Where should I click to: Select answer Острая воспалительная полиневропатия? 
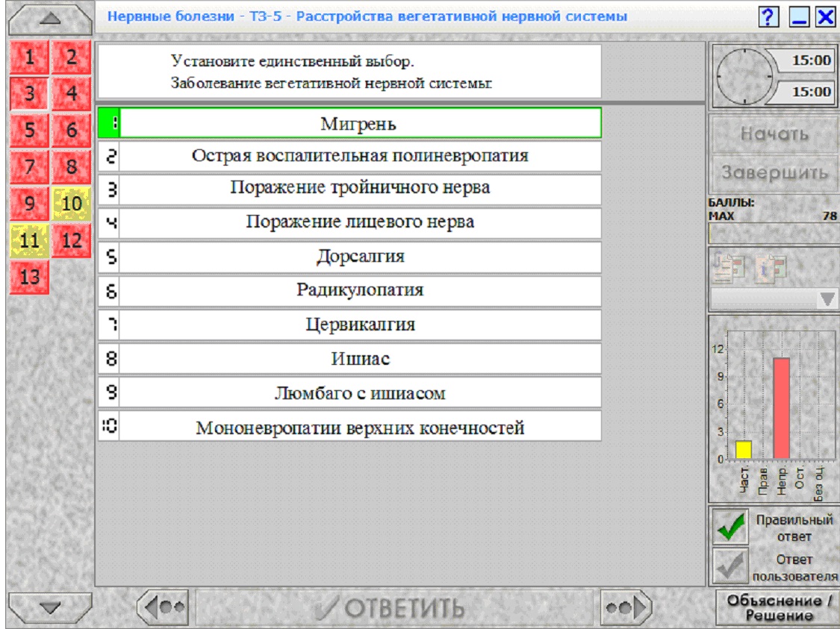point(350,156)
